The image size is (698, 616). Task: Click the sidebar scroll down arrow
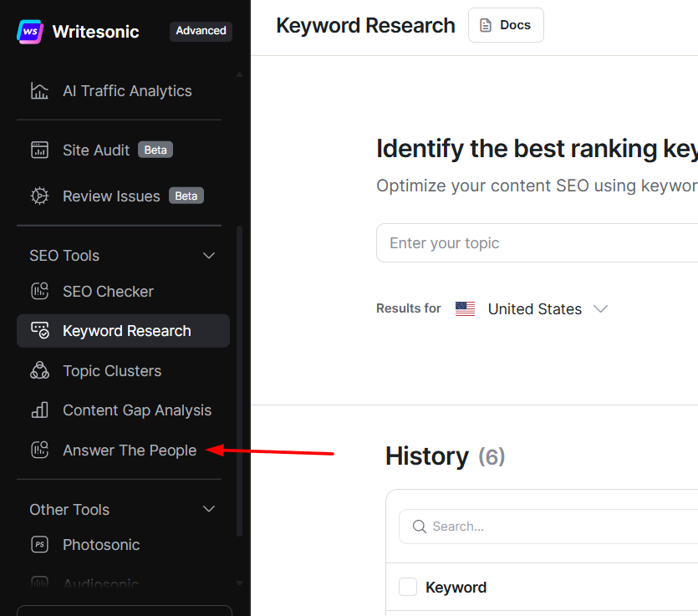(x=239, y=583)
